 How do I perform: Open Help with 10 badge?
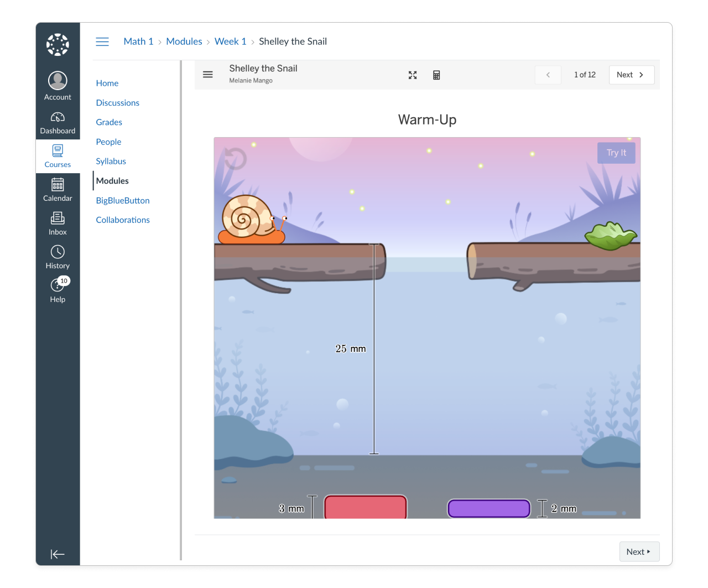pyautogui.click(x=58, y=290)
